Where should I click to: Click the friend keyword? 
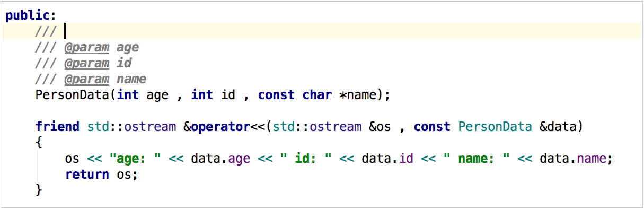tap(54, 127)
